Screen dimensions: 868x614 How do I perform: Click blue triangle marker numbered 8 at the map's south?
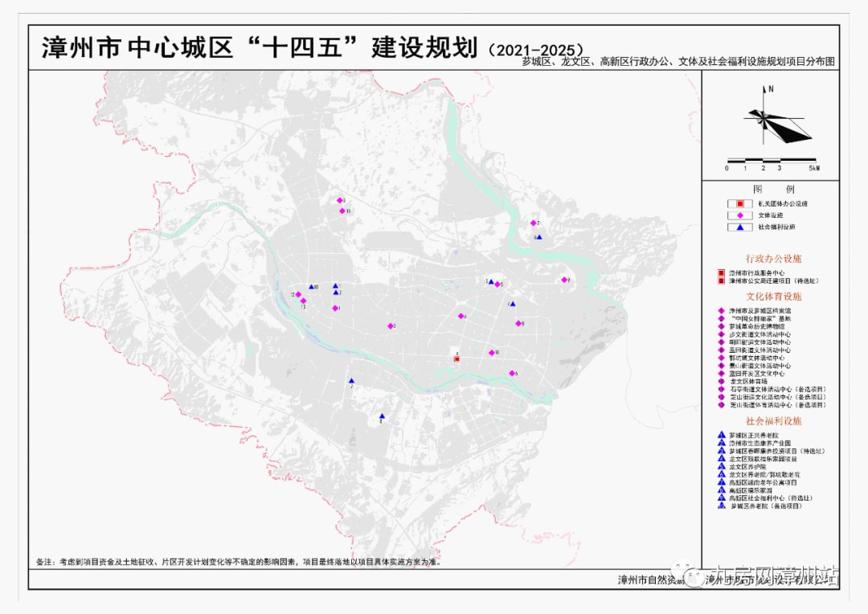pos(382,416)
